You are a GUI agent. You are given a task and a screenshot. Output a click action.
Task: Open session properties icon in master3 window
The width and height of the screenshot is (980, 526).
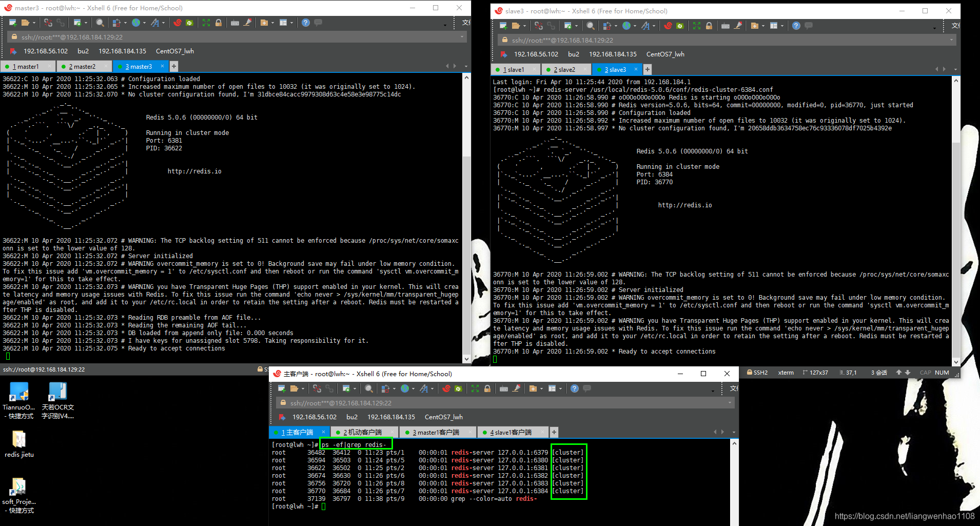[77, 23]
